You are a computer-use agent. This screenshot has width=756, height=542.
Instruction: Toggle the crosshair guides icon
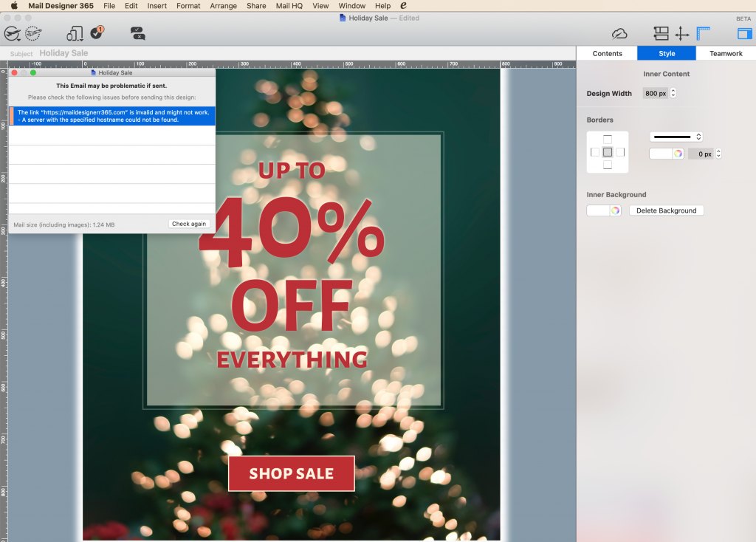[x=681, y=33]
